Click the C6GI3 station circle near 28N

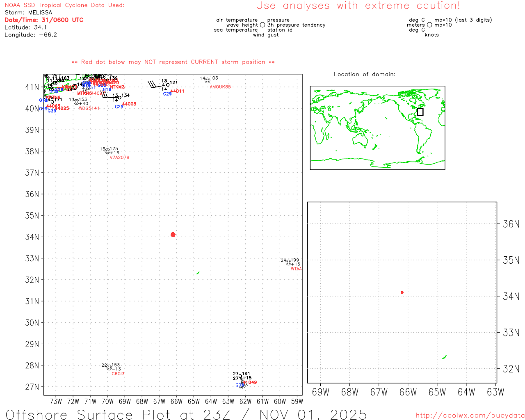[109, 367]
